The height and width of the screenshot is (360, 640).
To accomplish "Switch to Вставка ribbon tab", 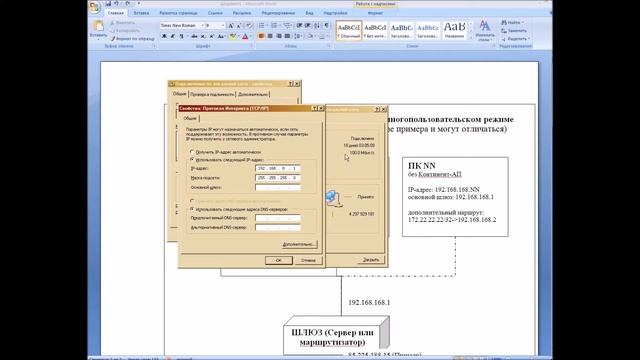I will 141,13.
